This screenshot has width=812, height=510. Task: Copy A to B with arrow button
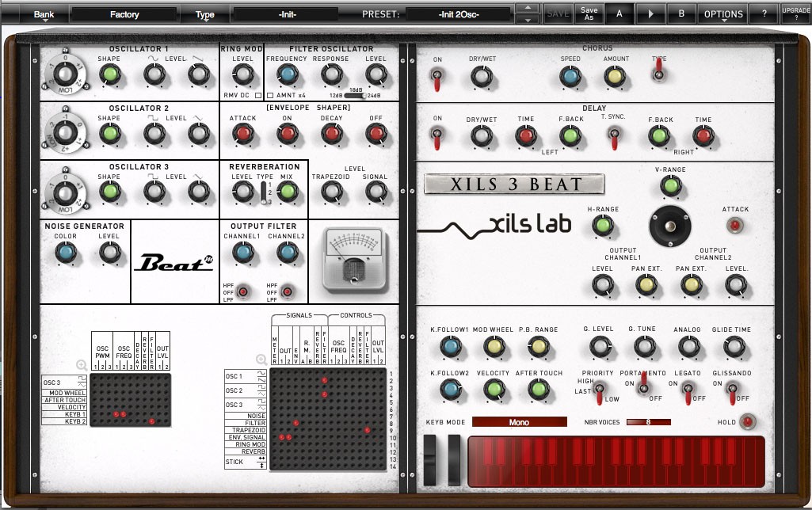coord(651,13)
